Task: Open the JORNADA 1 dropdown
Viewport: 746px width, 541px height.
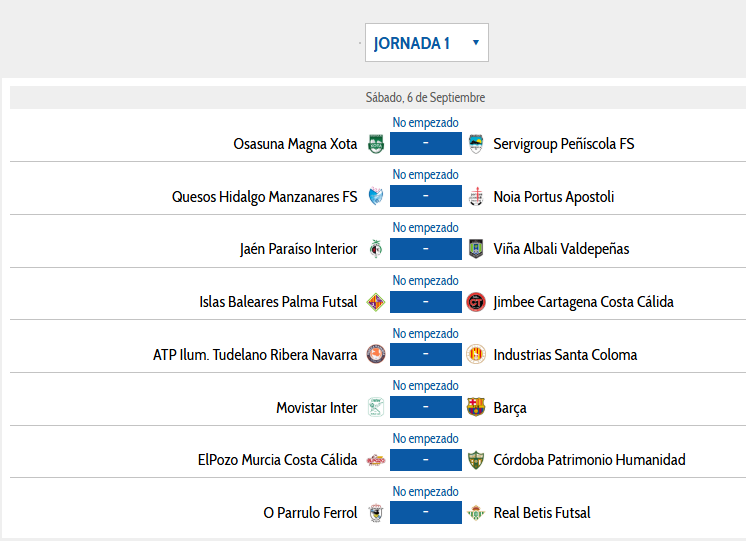Action: [427, 42]
